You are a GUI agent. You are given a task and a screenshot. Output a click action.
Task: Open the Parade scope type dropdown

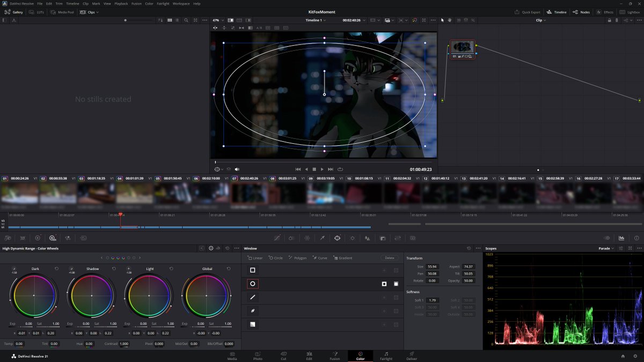(606, 248)
